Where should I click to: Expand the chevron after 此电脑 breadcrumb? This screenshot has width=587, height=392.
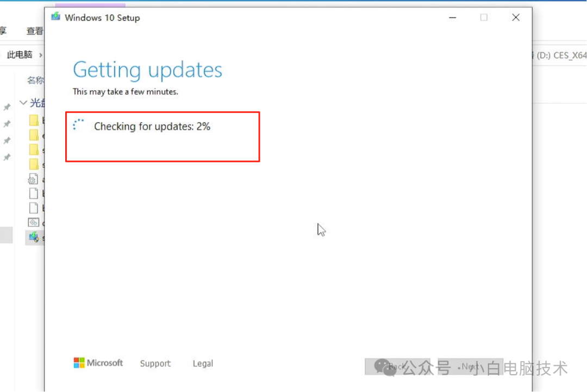(40, 55)
